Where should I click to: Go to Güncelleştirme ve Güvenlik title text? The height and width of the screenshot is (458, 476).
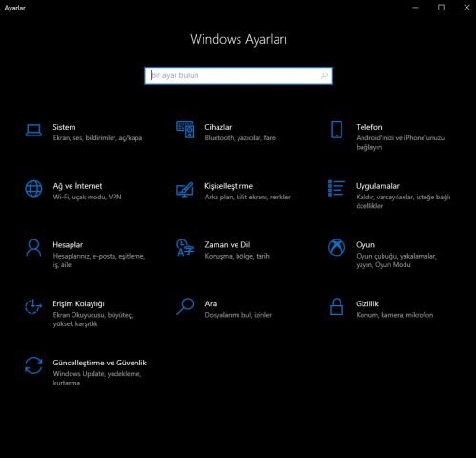[x=99, y=363]
